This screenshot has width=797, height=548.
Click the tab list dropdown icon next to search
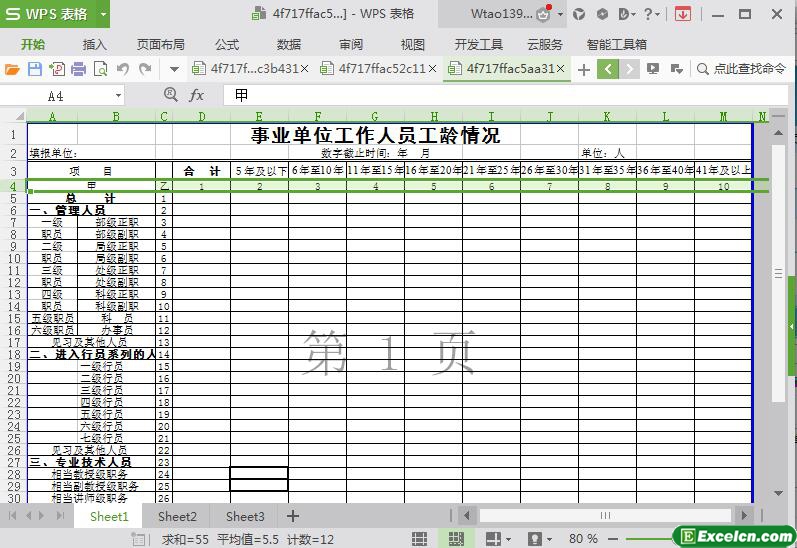pos(677,69)
